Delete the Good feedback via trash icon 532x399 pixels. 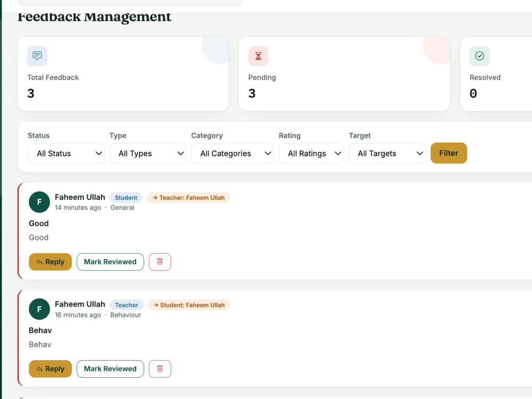pos(160,262)
